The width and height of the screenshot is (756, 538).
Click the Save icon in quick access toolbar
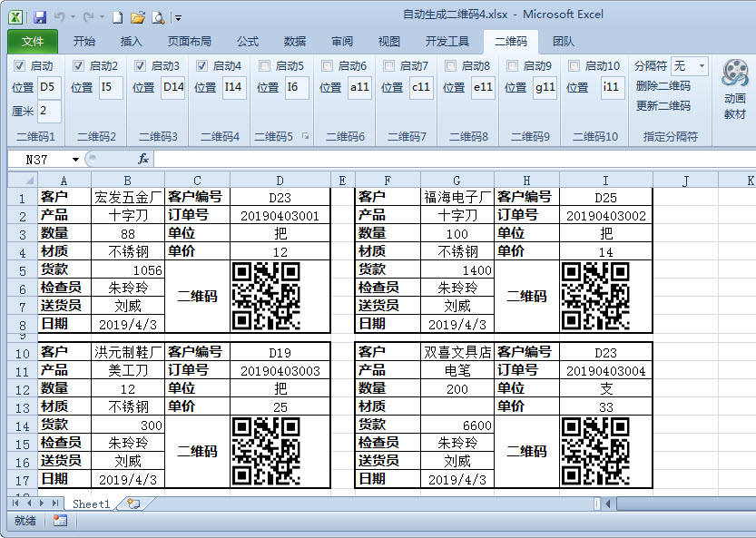(x=40, y=17)
